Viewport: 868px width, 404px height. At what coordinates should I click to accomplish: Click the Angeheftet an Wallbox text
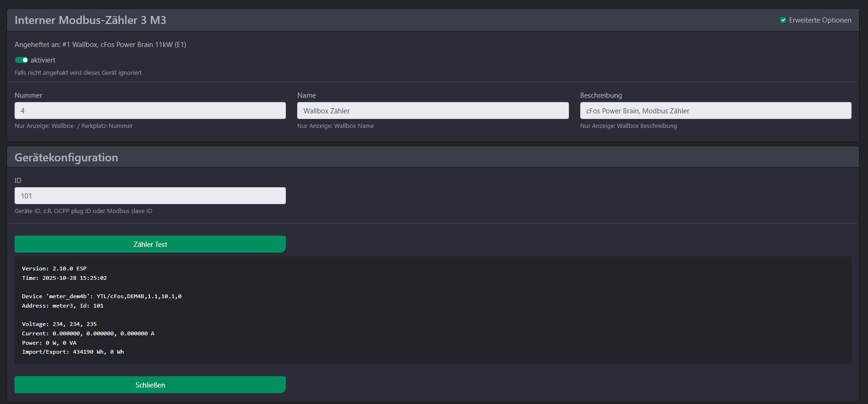pos(100,45)
